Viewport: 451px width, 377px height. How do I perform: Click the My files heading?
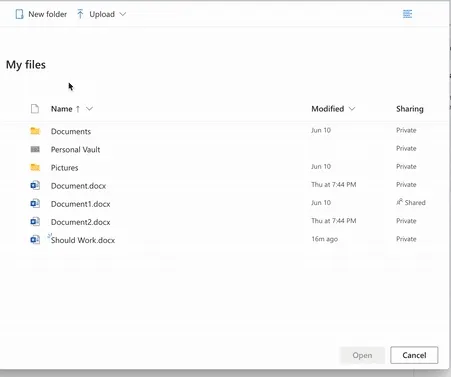tap(26, 65)
